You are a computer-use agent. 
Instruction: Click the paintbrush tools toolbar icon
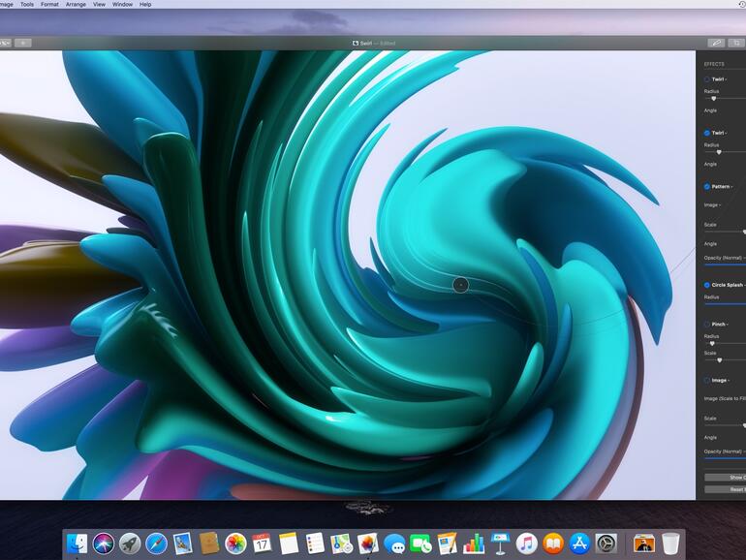click(x=716, y=43)
